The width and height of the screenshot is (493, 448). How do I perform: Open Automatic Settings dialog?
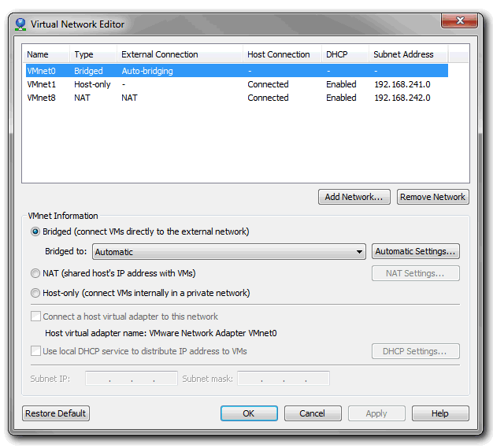[x=415, y=251]
